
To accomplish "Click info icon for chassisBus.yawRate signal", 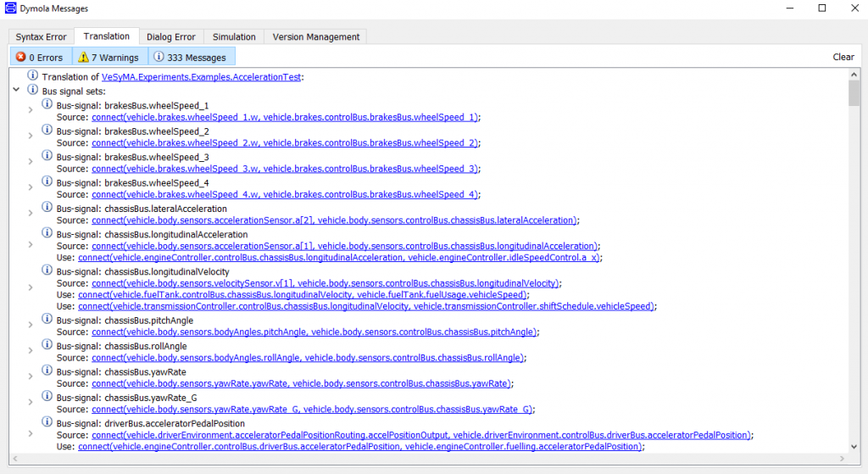I will (47, 371).
